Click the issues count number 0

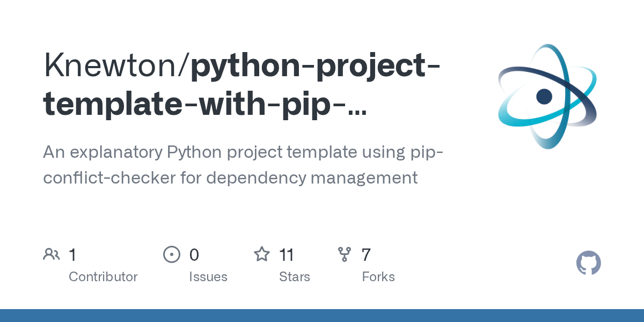(194, 254)
